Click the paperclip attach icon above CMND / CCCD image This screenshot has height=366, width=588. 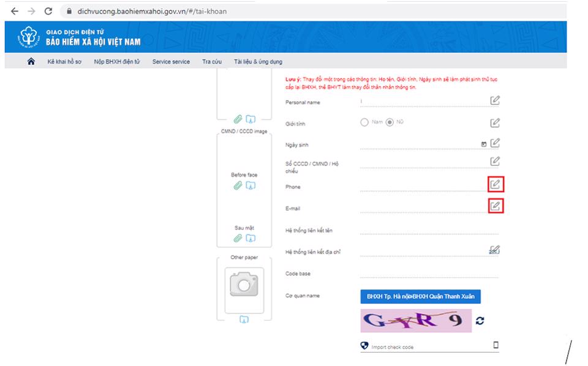click(238, 119)
